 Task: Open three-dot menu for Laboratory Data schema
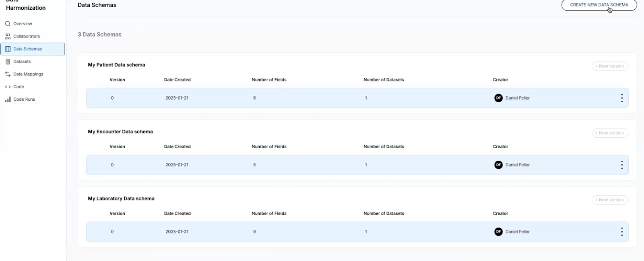[622, 232]
